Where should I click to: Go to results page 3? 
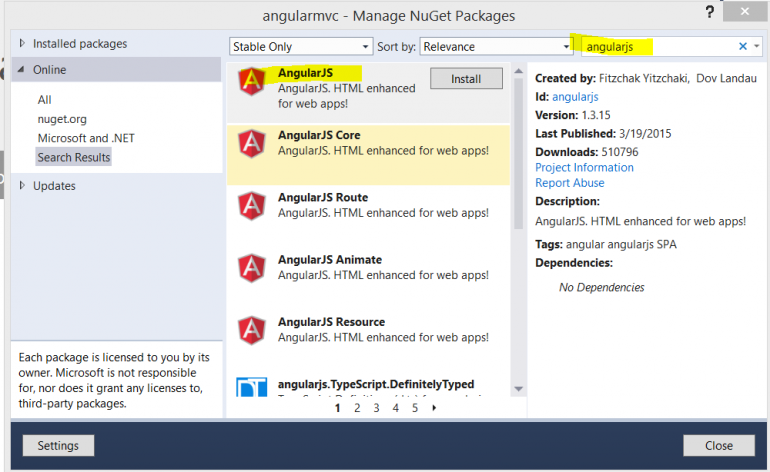(x=376, y=408)
